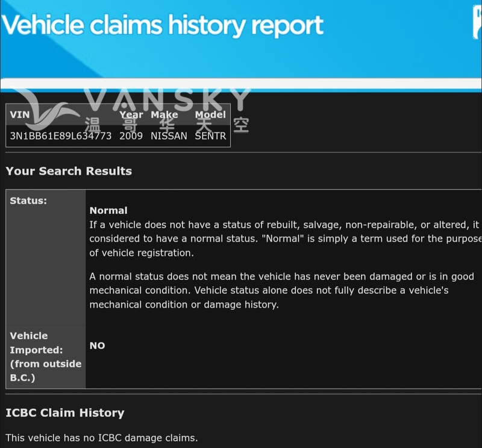
Task: Click the "Status:" row label
Action: coord(28,201)
